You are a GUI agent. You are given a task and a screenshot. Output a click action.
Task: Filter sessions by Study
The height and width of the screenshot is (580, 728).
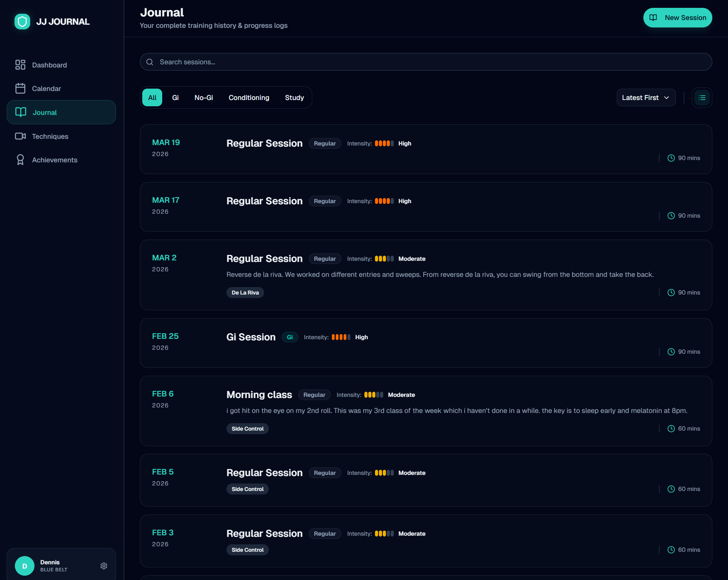pos(294,98)
